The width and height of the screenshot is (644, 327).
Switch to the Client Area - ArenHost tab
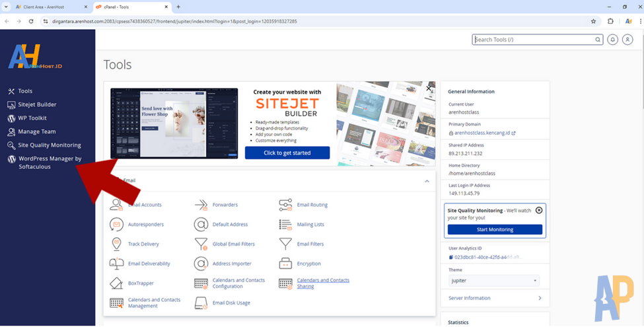click(51, 7)
